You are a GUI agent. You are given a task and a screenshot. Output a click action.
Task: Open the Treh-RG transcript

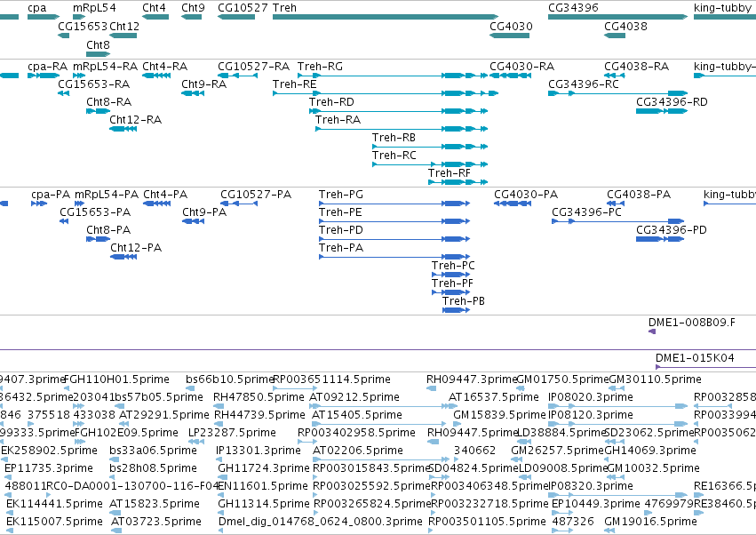point(393,76)
